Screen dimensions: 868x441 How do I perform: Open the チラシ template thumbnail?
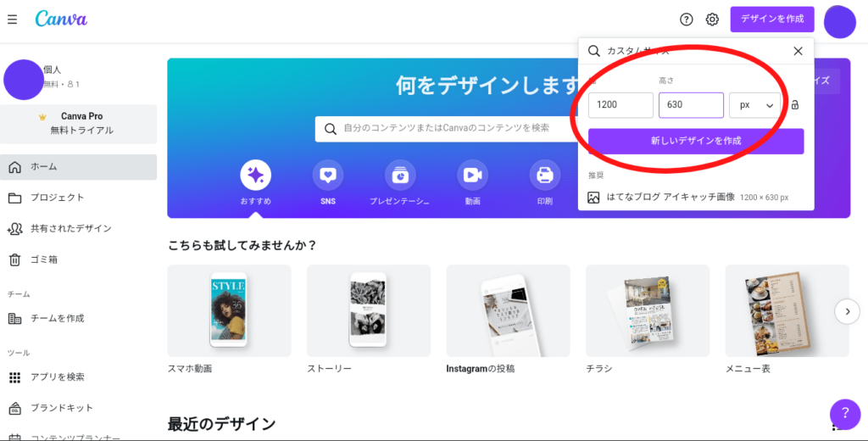[x=647, y=310]
